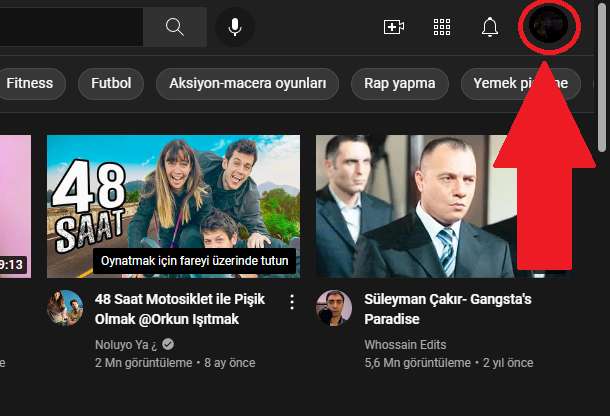610x416 pixels.
Task: Select the Futbol filter chip
Action: tap(110, 83)
